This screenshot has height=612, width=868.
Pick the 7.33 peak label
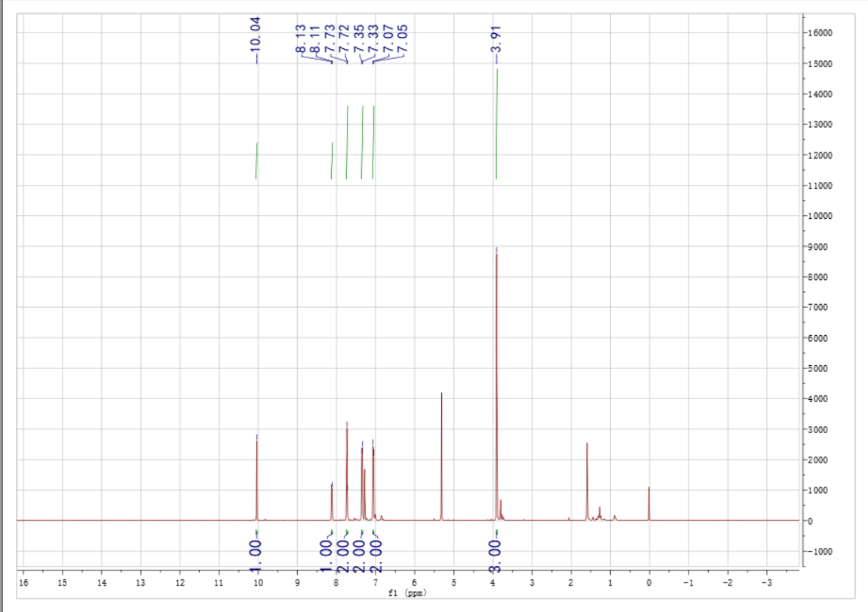(373, 38)
